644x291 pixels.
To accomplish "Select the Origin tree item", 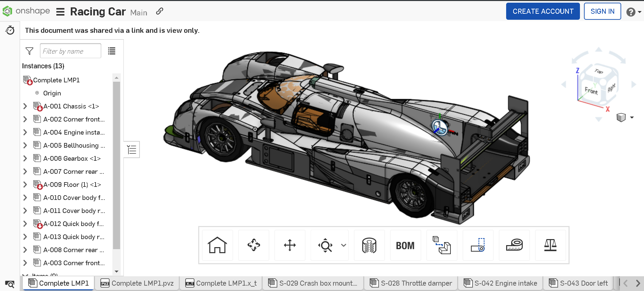I will (x=52, y=93).
